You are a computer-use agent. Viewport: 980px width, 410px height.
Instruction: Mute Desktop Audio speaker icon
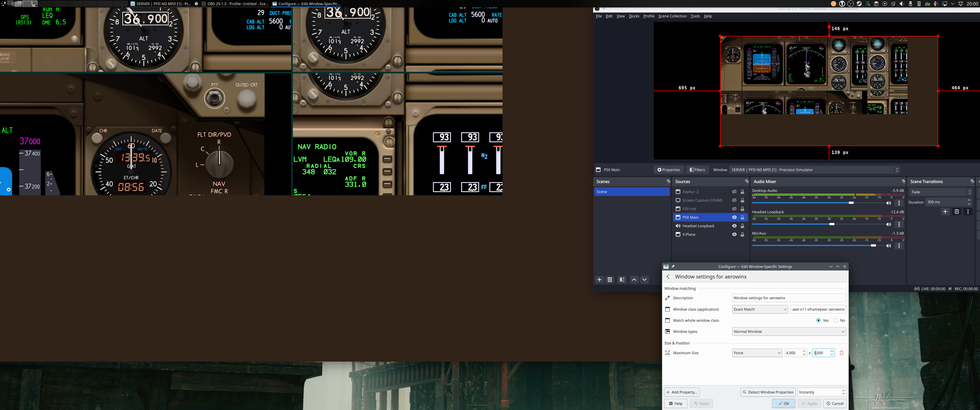point(888,203)
